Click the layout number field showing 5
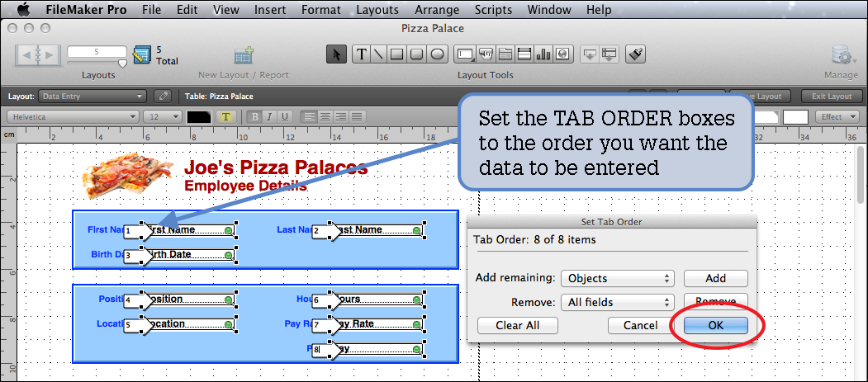The width and height of the screenshot is (868, 382). pyautogui.click(x=97, y=52)
